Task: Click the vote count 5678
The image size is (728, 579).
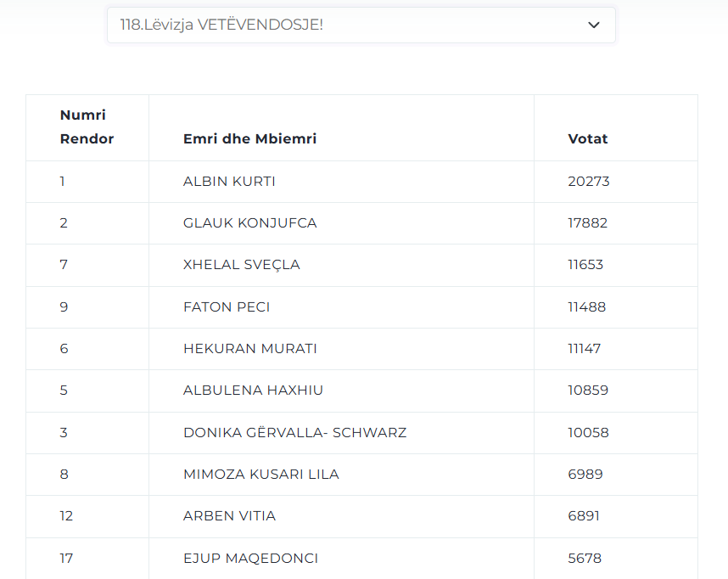Action: 585,559
